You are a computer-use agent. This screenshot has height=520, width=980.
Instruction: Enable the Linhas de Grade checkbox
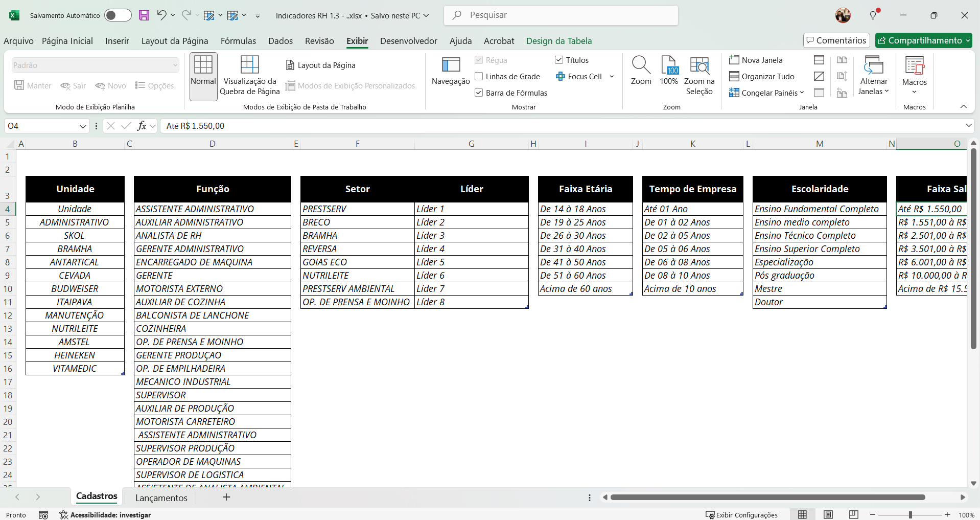tap(479, 76)
